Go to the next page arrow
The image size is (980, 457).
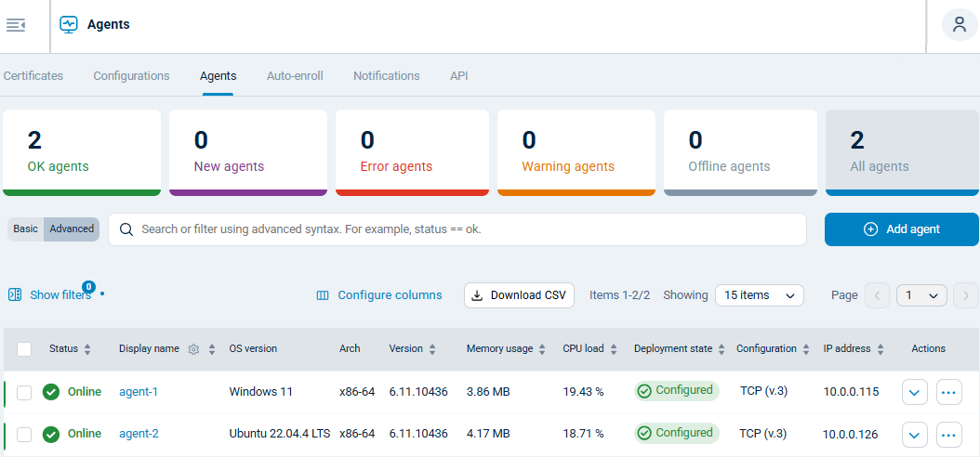click(966, 295)
